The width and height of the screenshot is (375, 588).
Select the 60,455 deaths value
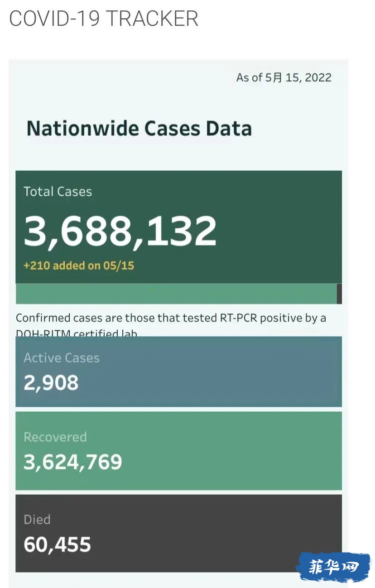58,545
